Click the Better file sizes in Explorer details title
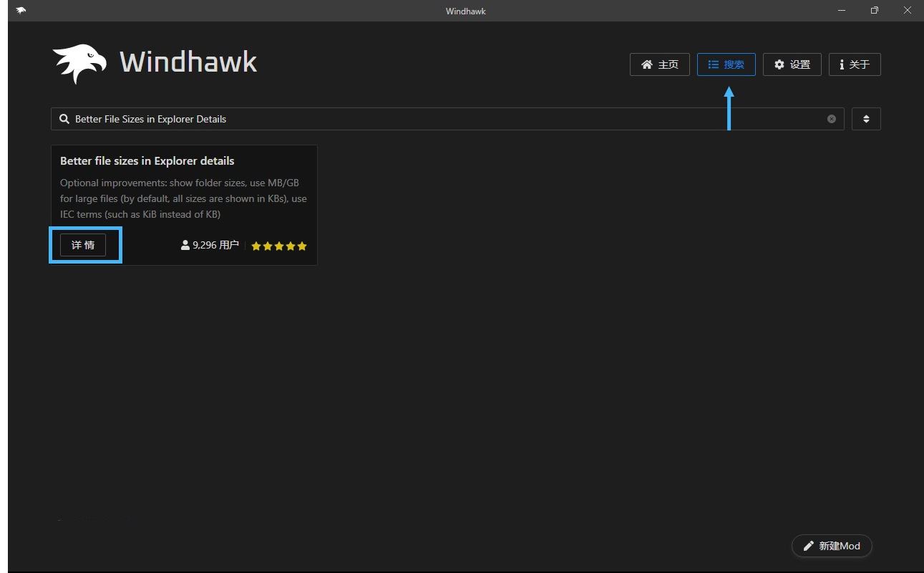The width and height of the screenshot is (924, 573). [x=147, y=161]
